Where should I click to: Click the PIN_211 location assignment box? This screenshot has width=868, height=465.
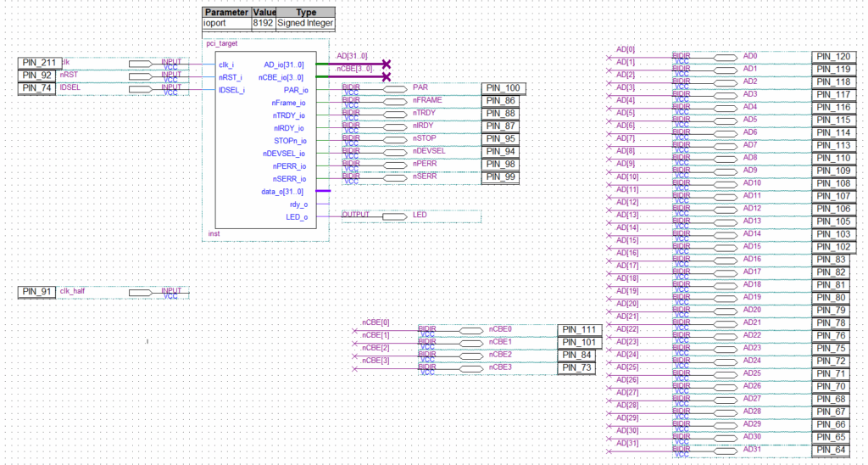coord(38,64)
